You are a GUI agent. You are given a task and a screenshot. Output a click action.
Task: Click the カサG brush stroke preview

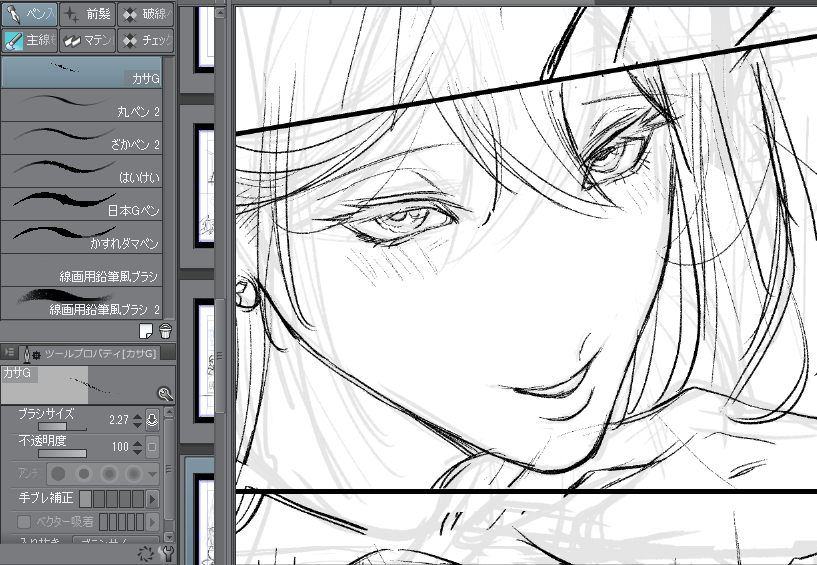coord(88,385)
